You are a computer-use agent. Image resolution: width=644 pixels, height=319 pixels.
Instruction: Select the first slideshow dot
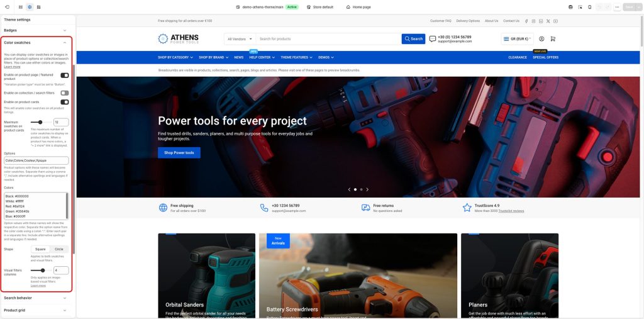click(x=355, y=189)
